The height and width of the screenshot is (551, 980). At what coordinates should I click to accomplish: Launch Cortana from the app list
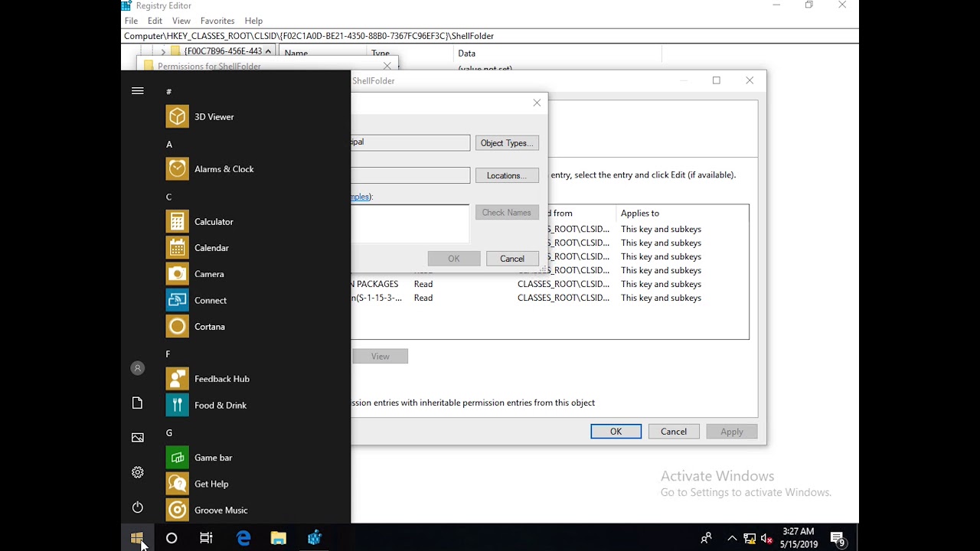253,327
